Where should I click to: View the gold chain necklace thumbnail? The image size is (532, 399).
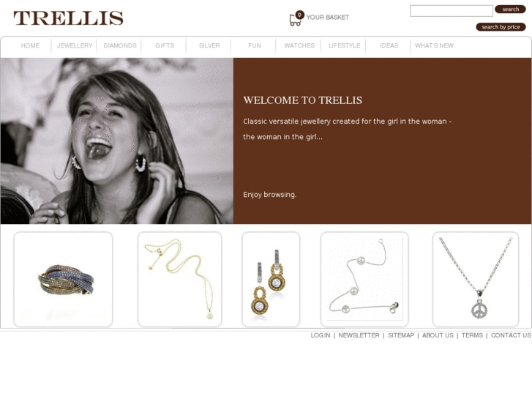(180, 279)
